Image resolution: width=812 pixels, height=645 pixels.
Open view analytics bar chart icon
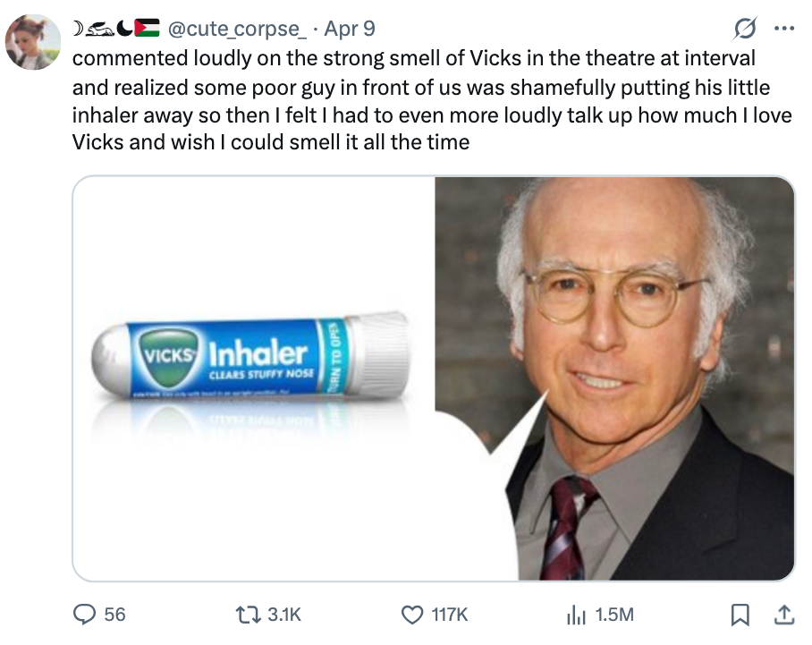[x=579, y=614]
